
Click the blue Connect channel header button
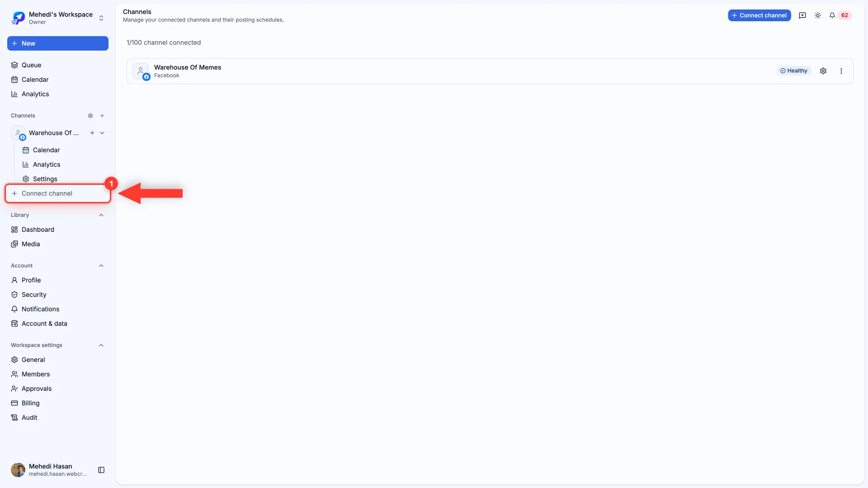(x=759, y=15)
